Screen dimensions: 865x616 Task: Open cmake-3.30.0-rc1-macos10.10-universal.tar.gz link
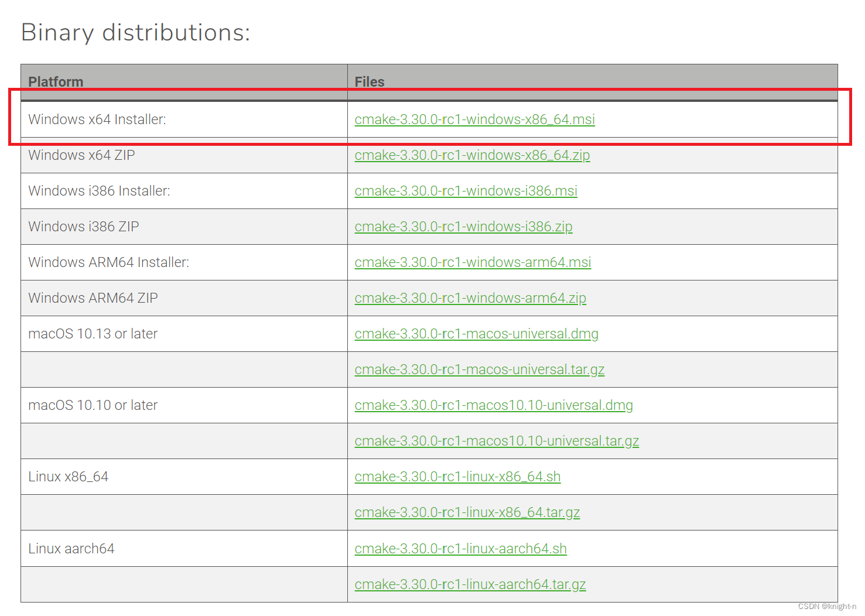[x=497, y=441]
